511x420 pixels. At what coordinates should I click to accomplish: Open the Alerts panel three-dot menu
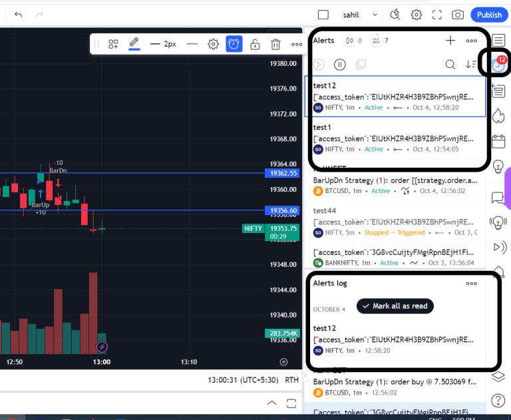(472, 41)
